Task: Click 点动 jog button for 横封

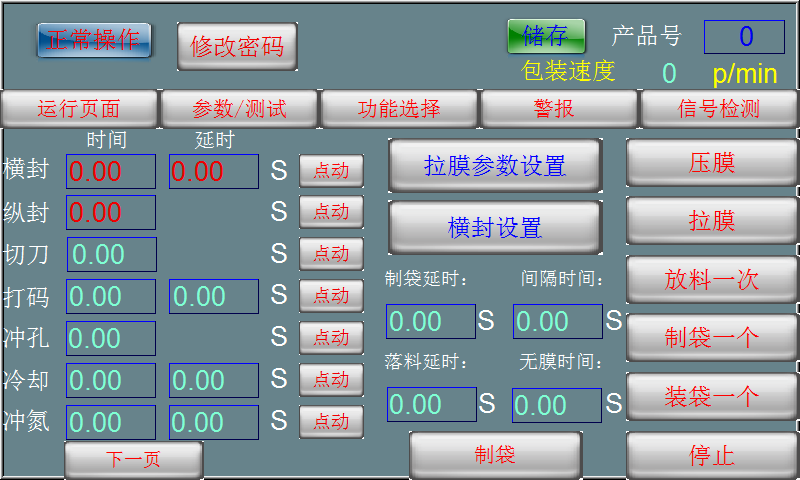Action: pyautogui.click(x=331, y=171)
